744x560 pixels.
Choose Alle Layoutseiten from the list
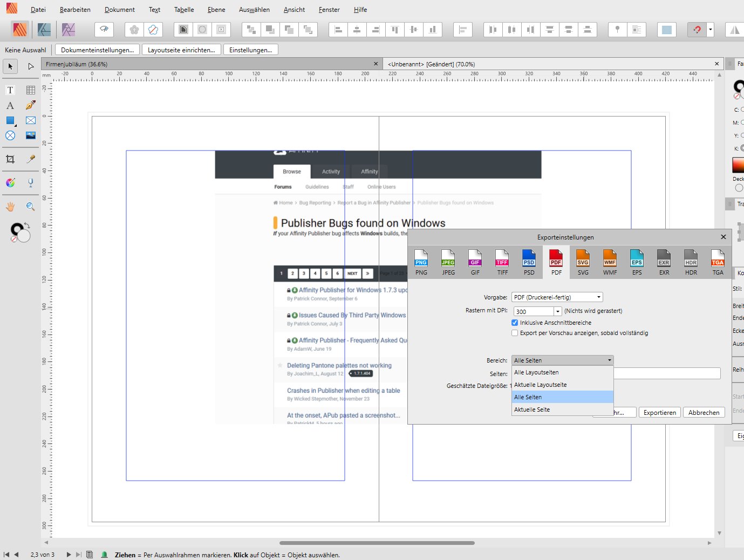tap(563, 372)
